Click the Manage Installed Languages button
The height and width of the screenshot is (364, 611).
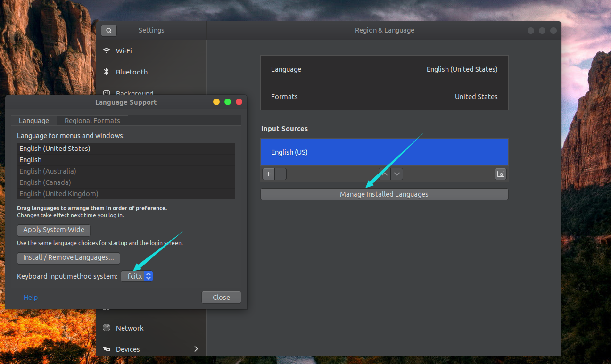click(x=384, y=194)
